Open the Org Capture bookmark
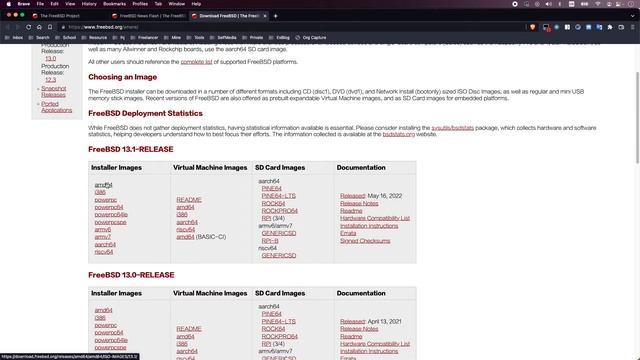The height and width of the screenshot is (360, 640). pyautogui.click(x=311, y=38)
